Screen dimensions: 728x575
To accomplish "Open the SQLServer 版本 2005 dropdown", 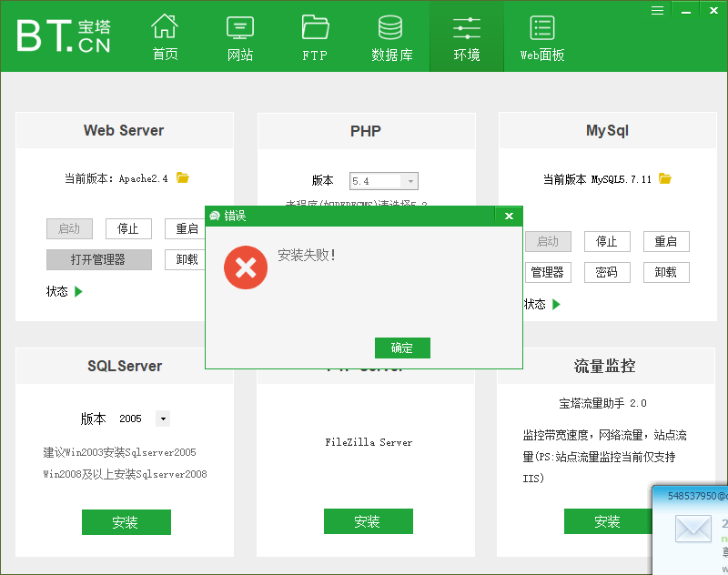I will 163,419.
